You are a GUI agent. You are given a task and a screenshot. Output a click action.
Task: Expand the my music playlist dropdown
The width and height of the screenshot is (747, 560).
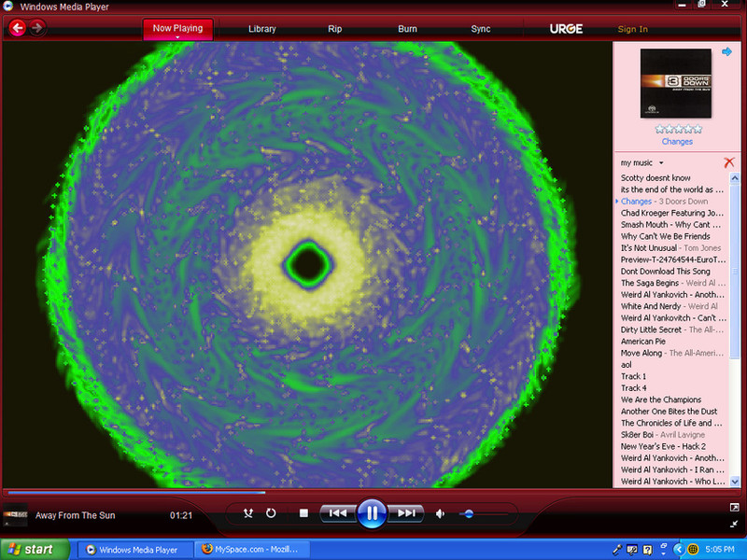click(x=661, y=162)
